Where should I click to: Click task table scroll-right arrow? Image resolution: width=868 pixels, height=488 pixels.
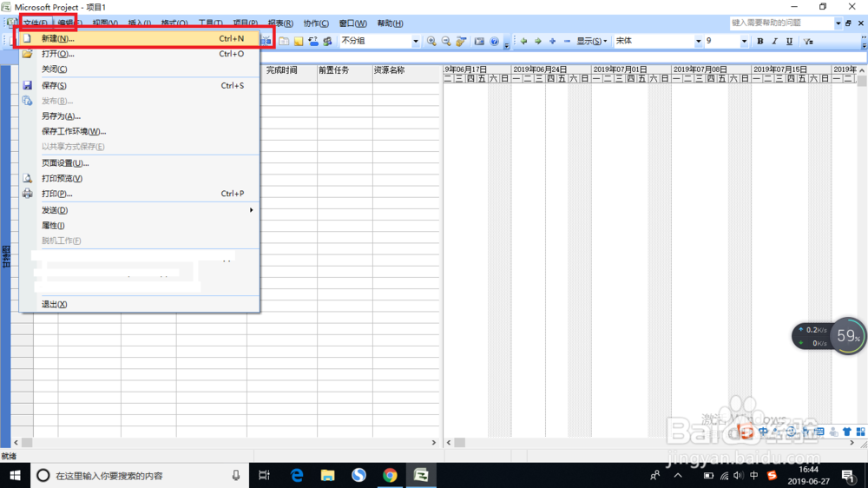coord(433,443)
